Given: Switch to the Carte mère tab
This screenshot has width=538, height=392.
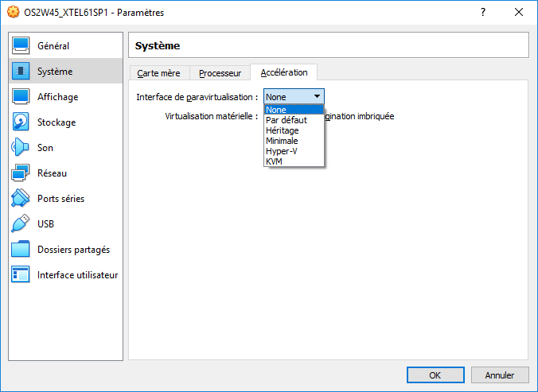Looking at the screenshot, I should [x=158, y=73].
